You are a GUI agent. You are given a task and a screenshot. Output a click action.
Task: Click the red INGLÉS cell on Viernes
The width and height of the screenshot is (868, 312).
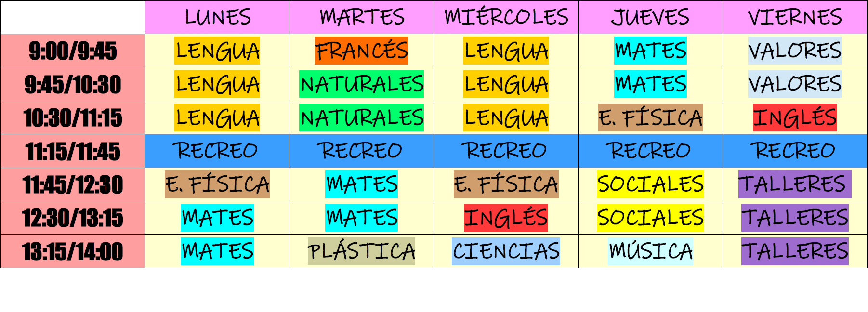point(795,117)
